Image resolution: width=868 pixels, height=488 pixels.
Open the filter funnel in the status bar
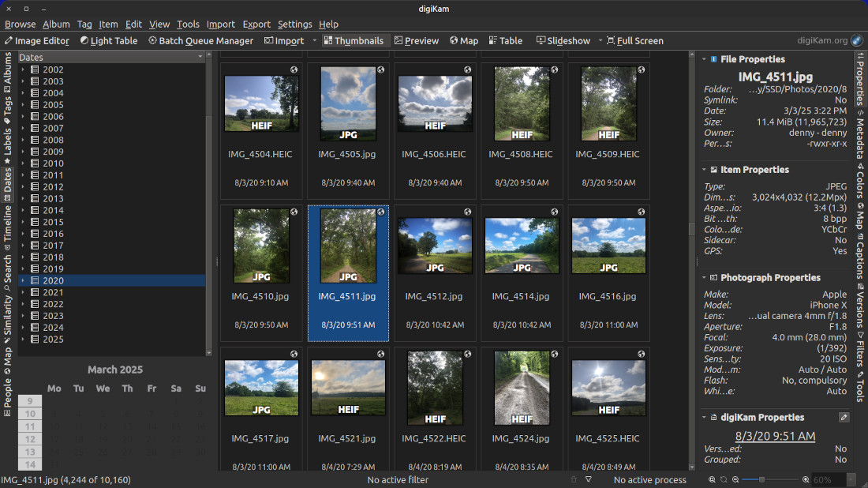tap(588, 479)
